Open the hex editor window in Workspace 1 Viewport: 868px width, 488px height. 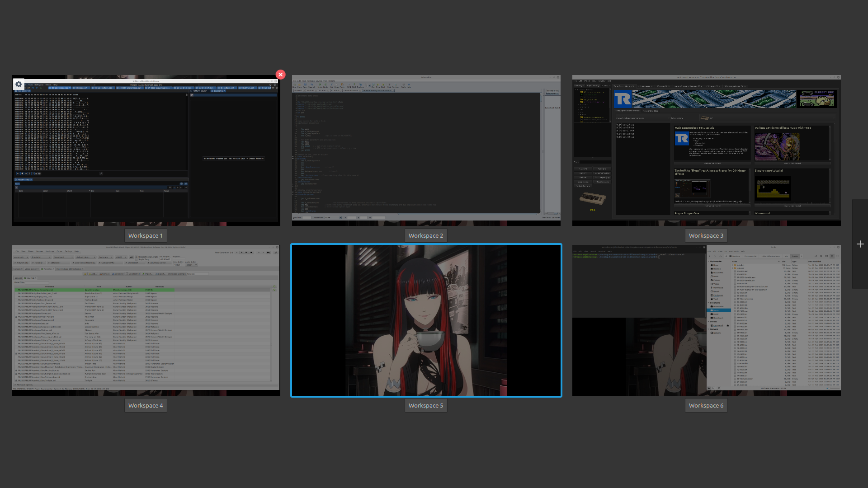tap(146, 150)
